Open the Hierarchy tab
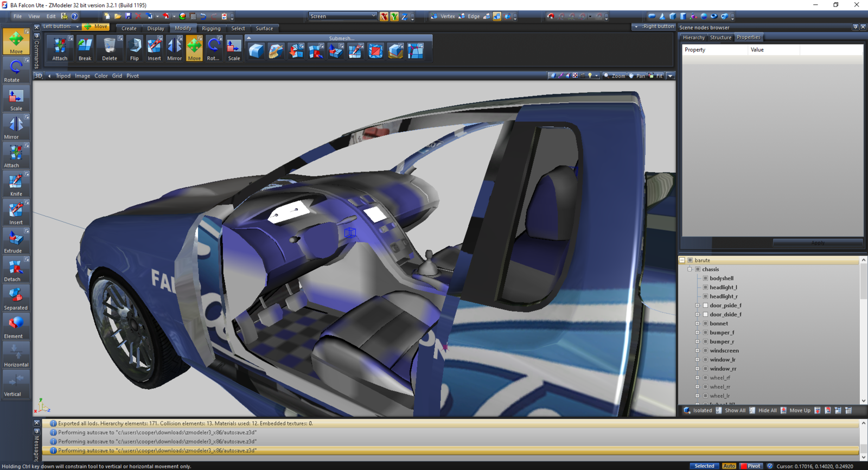868x470 pixels. 693,37
